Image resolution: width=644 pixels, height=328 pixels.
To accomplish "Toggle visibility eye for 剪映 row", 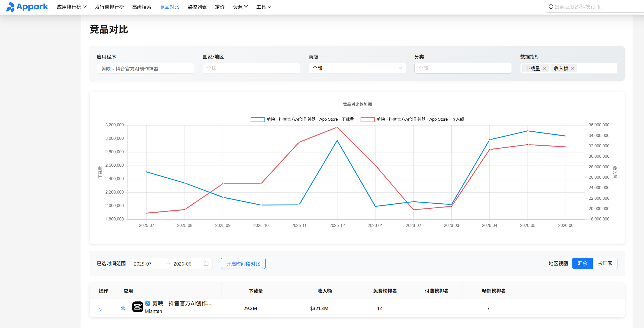I will coord(123,308).
